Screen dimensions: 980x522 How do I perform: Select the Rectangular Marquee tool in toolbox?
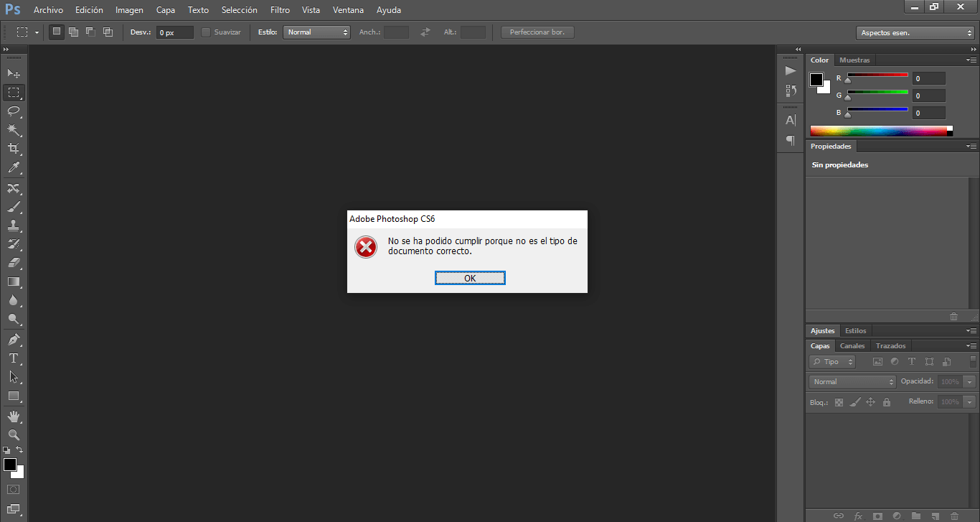pyautogui.click(x=14, y=93)
